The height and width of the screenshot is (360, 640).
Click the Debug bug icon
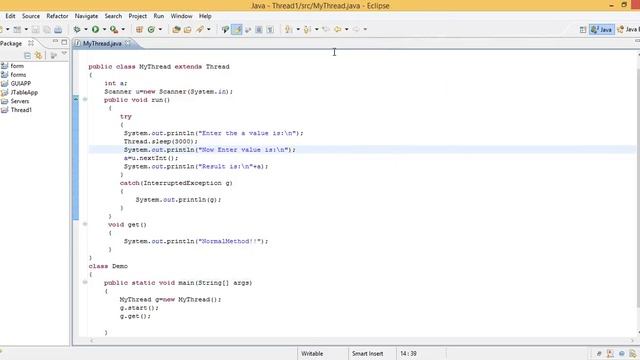(x=77, y=29)
